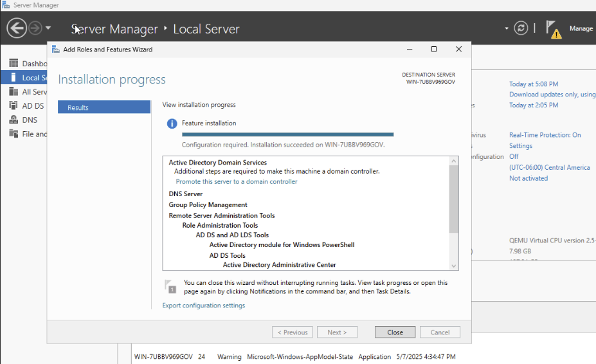Click the Not activated link
The image size is (596, 364).
click(x=528, y=178)
